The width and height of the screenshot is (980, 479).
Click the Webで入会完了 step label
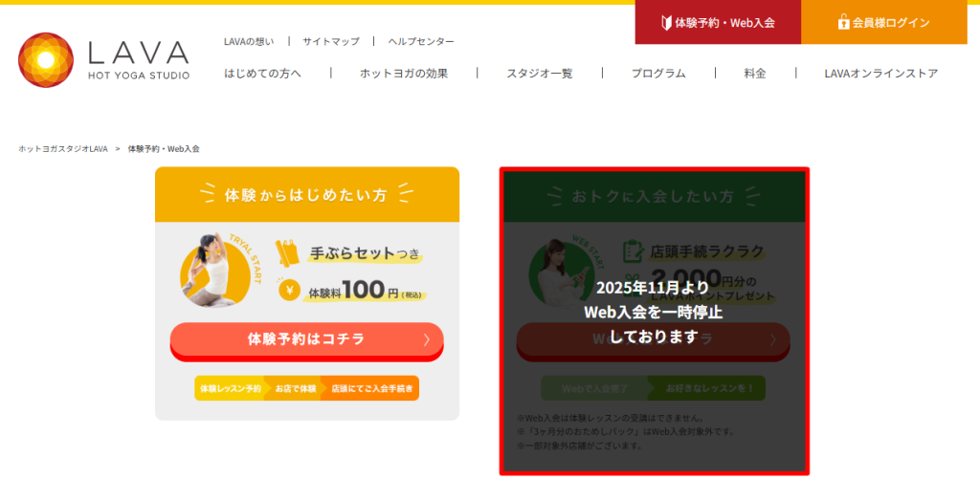click(593, 388)
